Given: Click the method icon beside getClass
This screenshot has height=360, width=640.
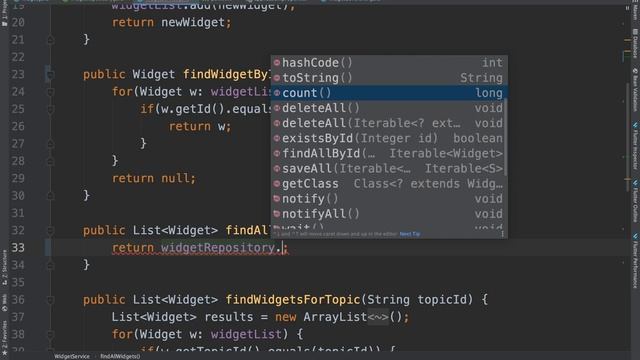Looking at the screenshot, I should coord(277,183).
